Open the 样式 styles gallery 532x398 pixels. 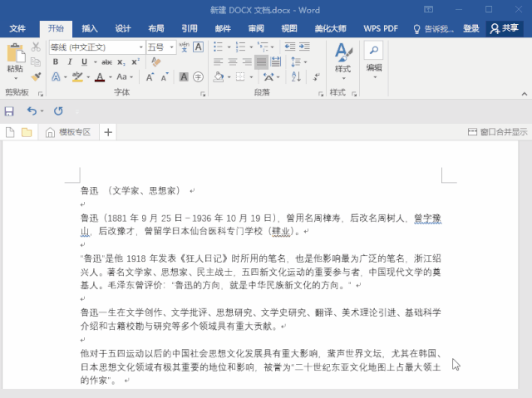[x=342, y=61]
